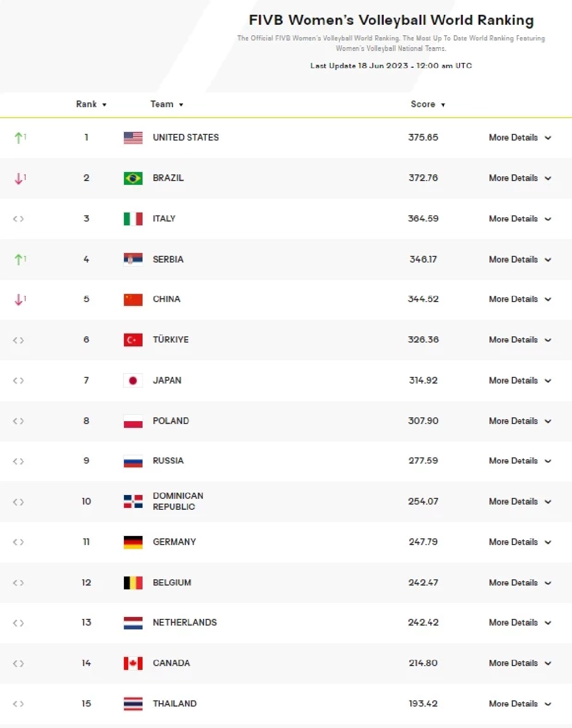Click no-change indicator beside Japan rank
572x728 pixels.
(18, 381)
